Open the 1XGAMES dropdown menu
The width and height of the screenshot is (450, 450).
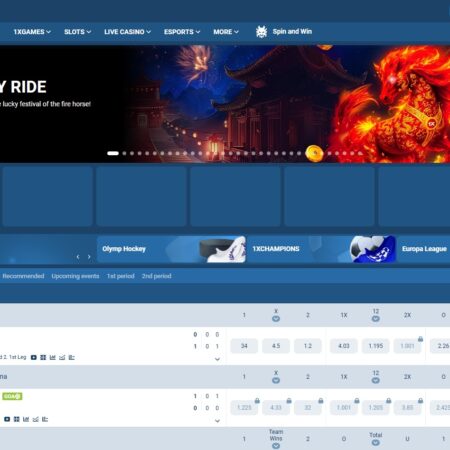(x=32, y=32)
